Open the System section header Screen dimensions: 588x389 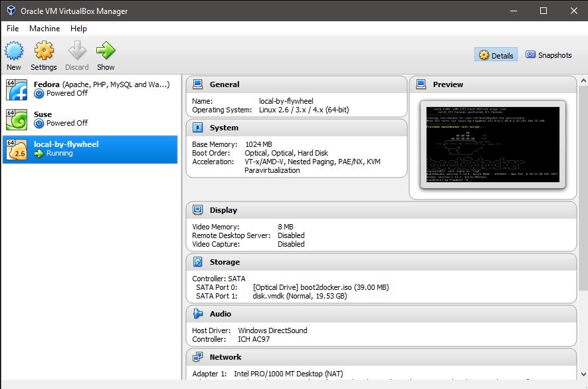click(x=296, y=128)
